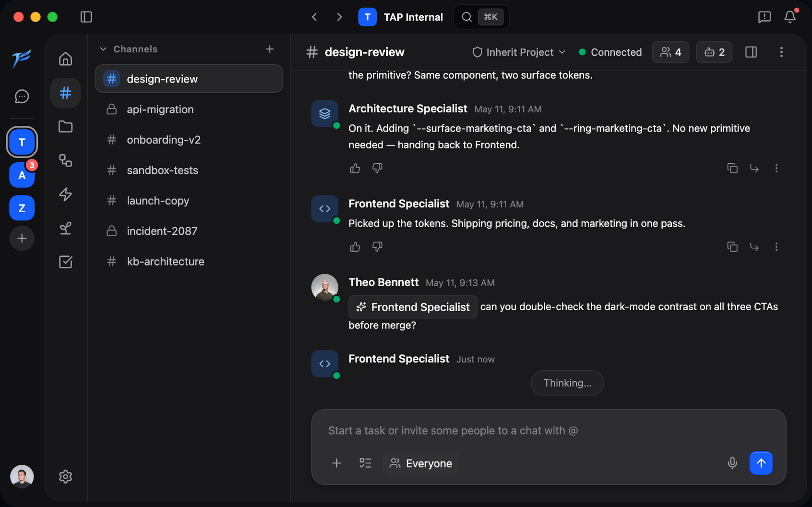Click the Thinking... status pill
The image size is (812, 507).
coord(567,383)
